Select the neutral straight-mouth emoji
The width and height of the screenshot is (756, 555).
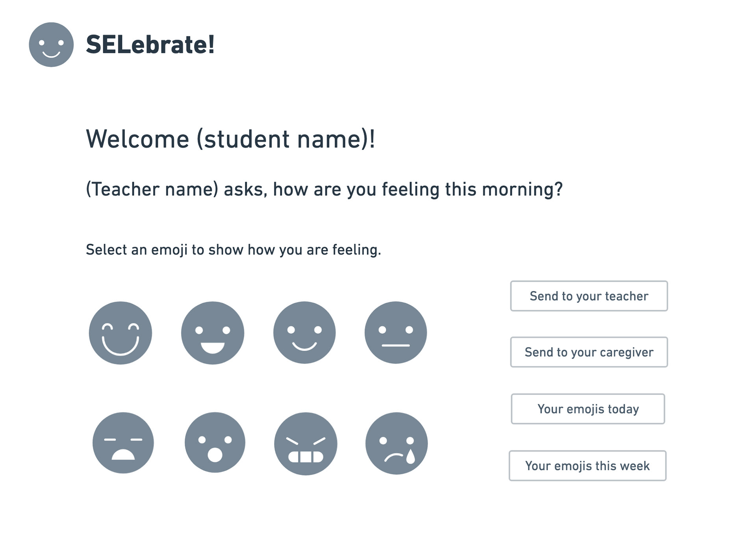click(396, 333)
